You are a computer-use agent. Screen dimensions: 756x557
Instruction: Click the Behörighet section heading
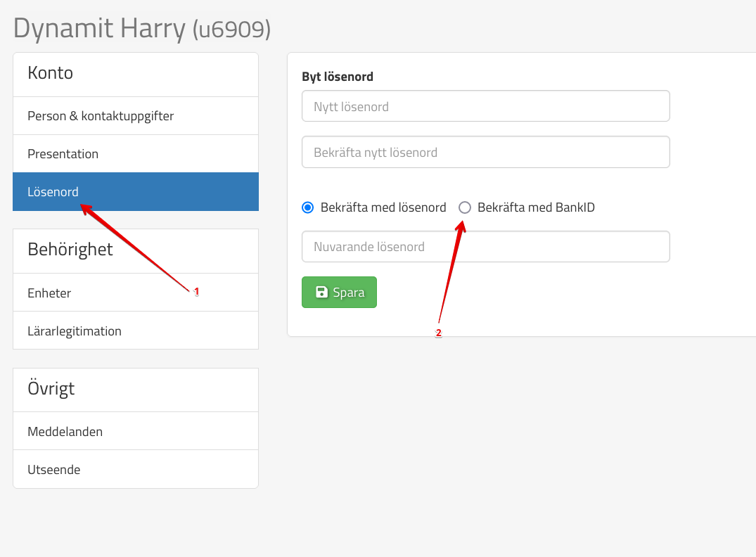point(70,250)
